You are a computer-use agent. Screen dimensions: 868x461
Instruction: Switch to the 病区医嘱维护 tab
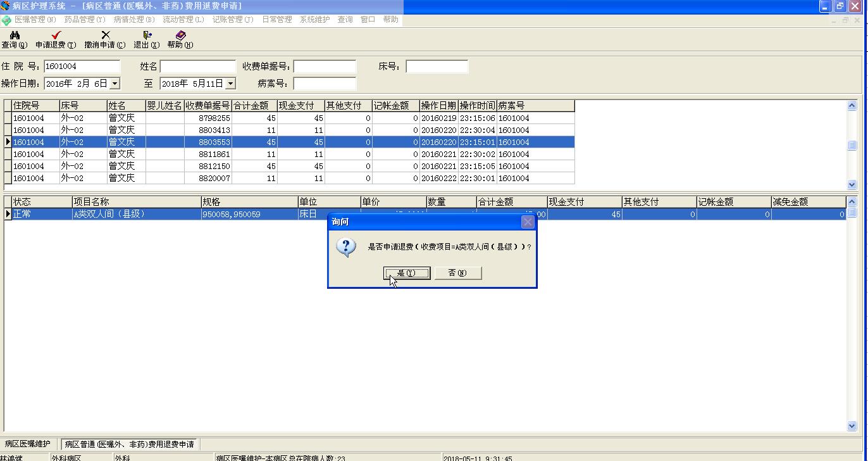[x=28, y=444]
